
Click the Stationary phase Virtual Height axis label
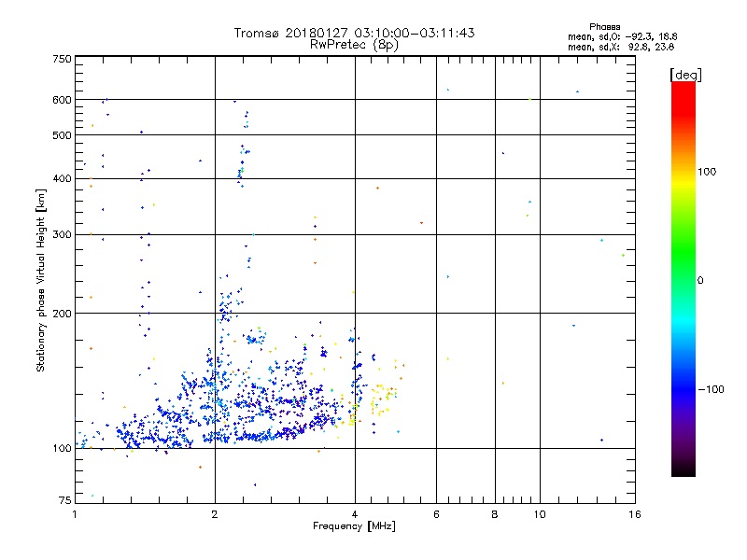41,281
